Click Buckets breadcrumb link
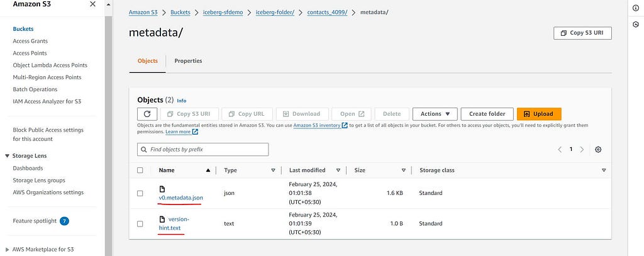The height and width of the screenshot is (256, 644). point(180,13)
